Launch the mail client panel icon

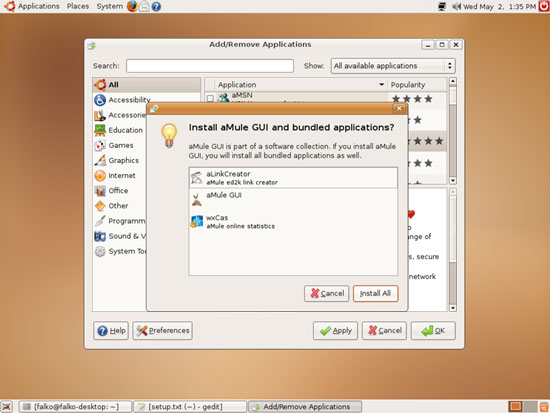coord(144,6)
